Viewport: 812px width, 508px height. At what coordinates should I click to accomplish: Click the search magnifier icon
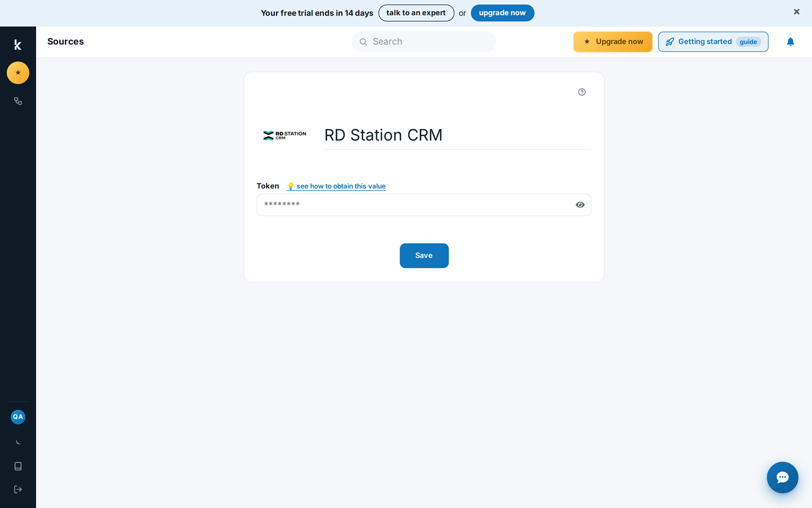click(x=363, y=42)
